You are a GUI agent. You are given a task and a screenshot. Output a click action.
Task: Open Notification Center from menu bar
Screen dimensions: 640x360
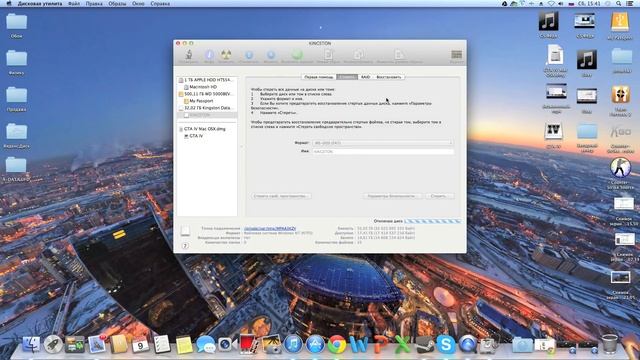click(630, 3)
